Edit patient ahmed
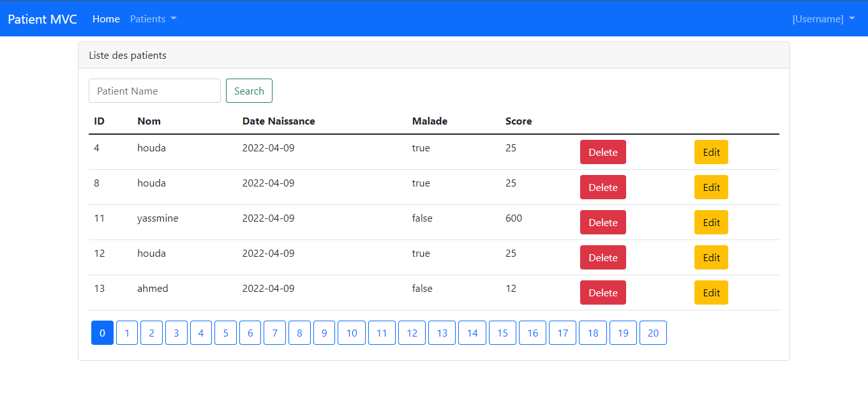 point(711,292)
